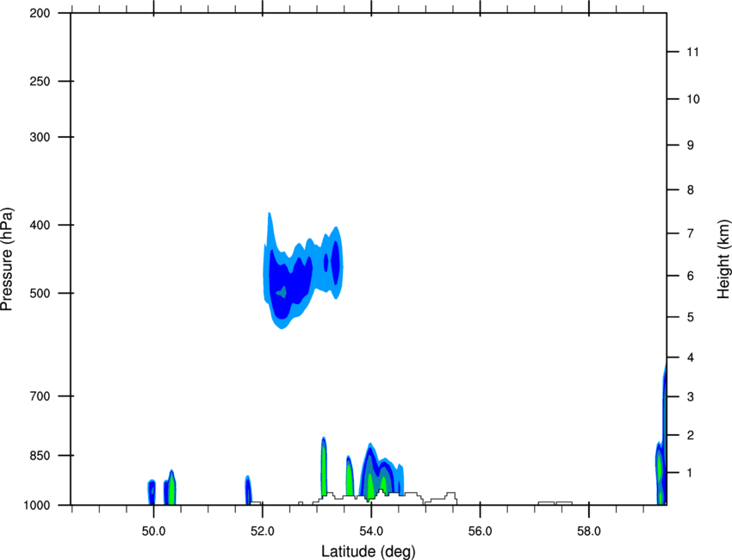This screenshot has width=732, height=560.
Task: Click the 8 km height label
Action: [691, 190]
